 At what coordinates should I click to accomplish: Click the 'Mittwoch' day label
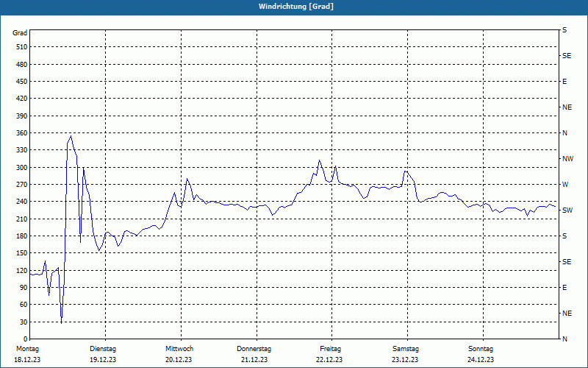coord(179,349)
